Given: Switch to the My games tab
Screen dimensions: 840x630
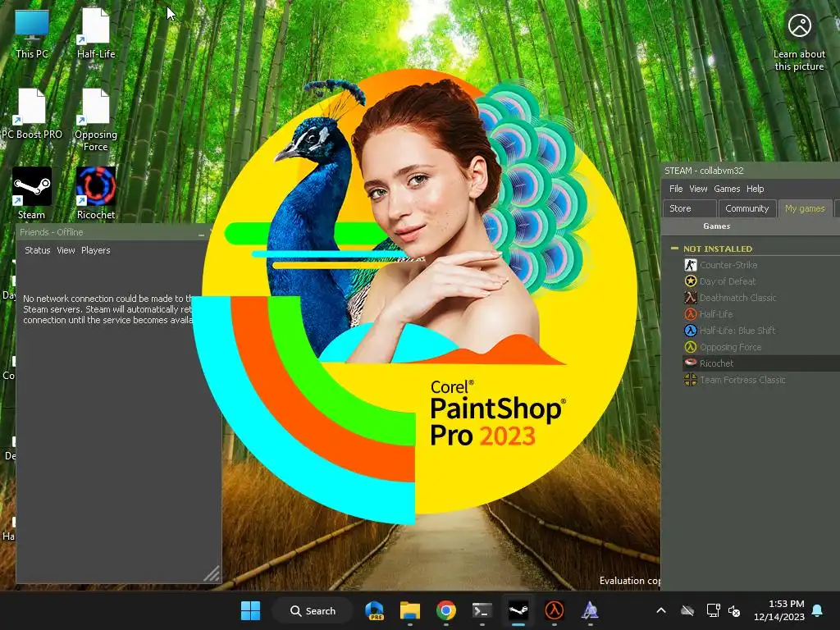Looking at the screenshot, I should [805, 208].
